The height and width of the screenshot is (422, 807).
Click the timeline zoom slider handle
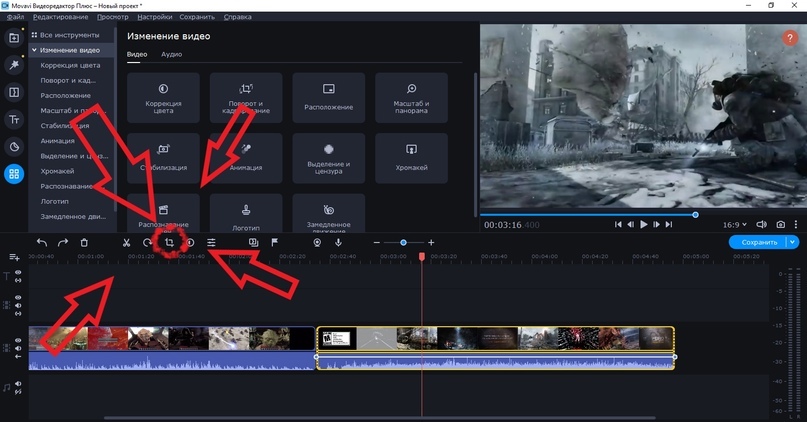404,242
